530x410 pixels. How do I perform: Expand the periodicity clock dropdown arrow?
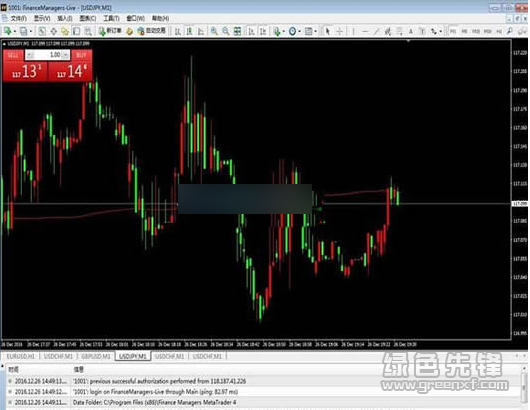(x=299, y=31)
